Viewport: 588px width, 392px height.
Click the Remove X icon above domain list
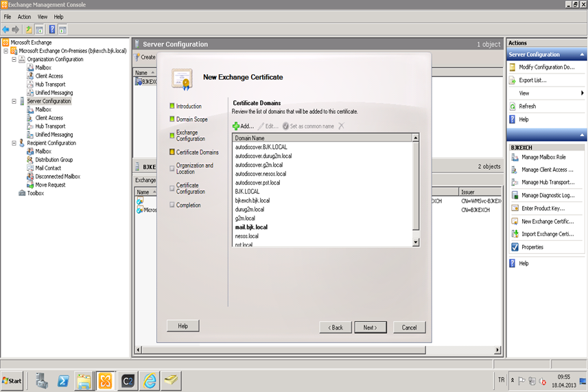coord(341,126)
